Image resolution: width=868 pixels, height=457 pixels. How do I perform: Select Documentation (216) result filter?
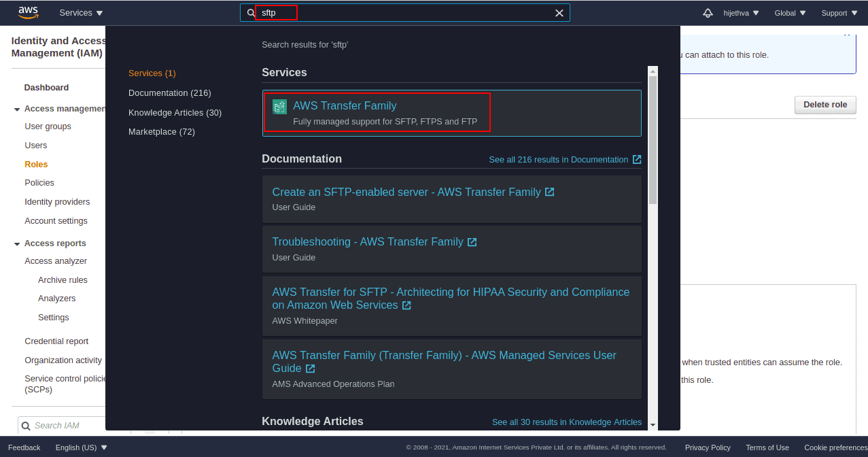(170, 92)
